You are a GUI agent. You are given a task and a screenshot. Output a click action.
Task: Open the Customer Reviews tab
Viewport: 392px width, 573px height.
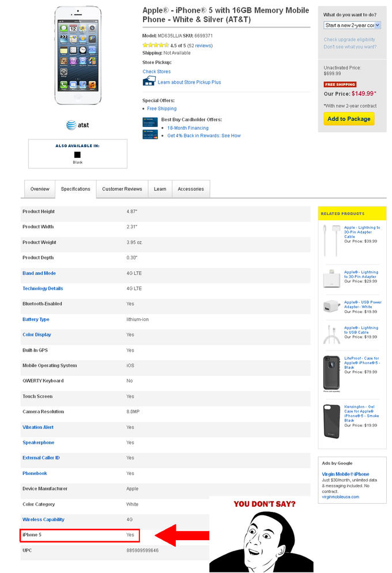(122, 189)
